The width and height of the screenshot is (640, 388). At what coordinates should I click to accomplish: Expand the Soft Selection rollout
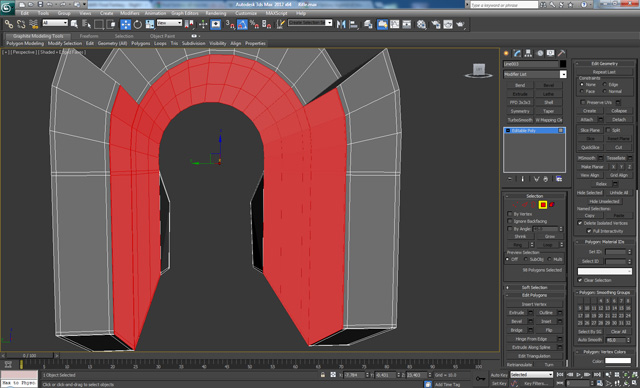534,287
